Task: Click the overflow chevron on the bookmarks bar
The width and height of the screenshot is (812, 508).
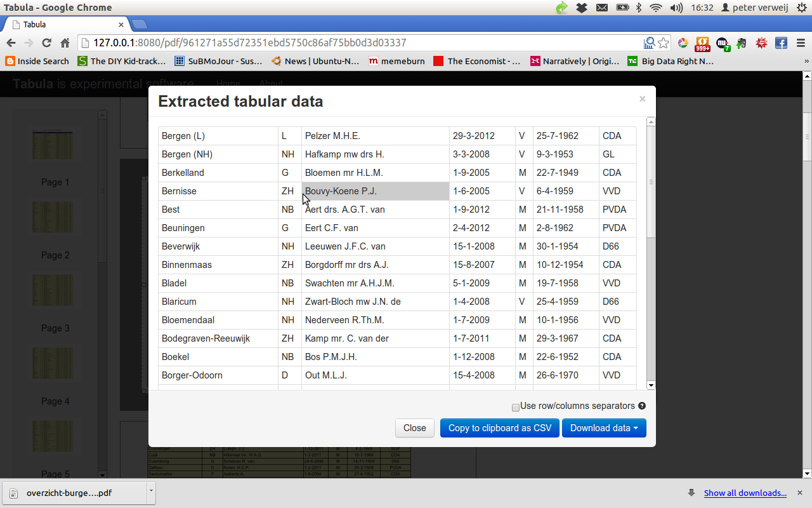Action: [x=807, y=61]
